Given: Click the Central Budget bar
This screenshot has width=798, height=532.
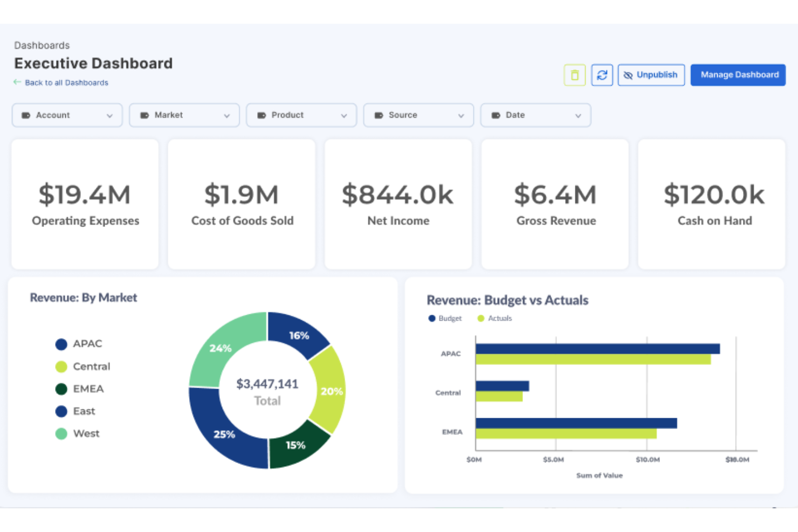Looking at the screenshot, I should coord(502,386).
